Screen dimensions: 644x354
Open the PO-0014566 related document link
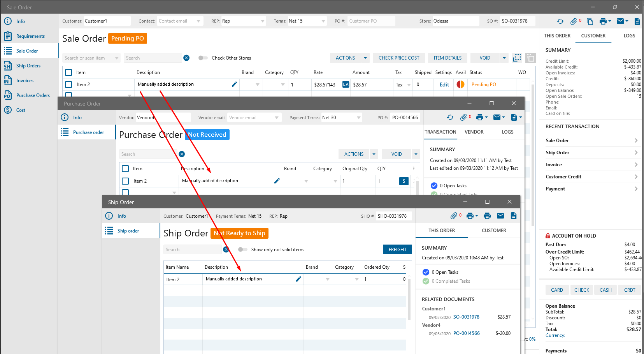point(466,333)
